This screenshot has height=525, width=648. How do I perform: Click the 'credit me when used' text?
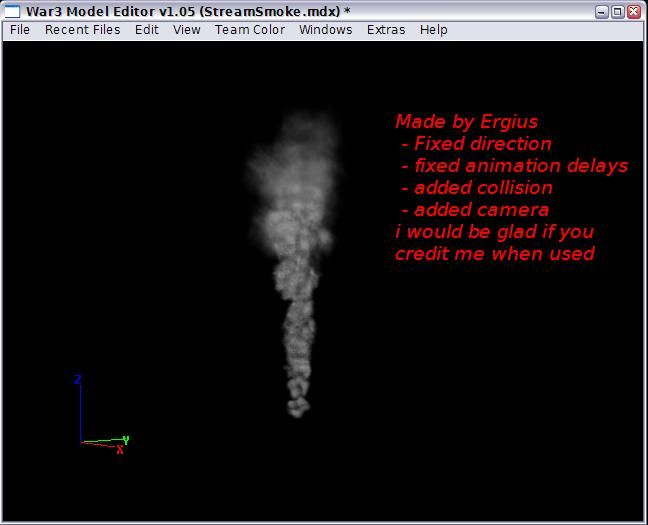pyautogui.click(x=495, y=253)
